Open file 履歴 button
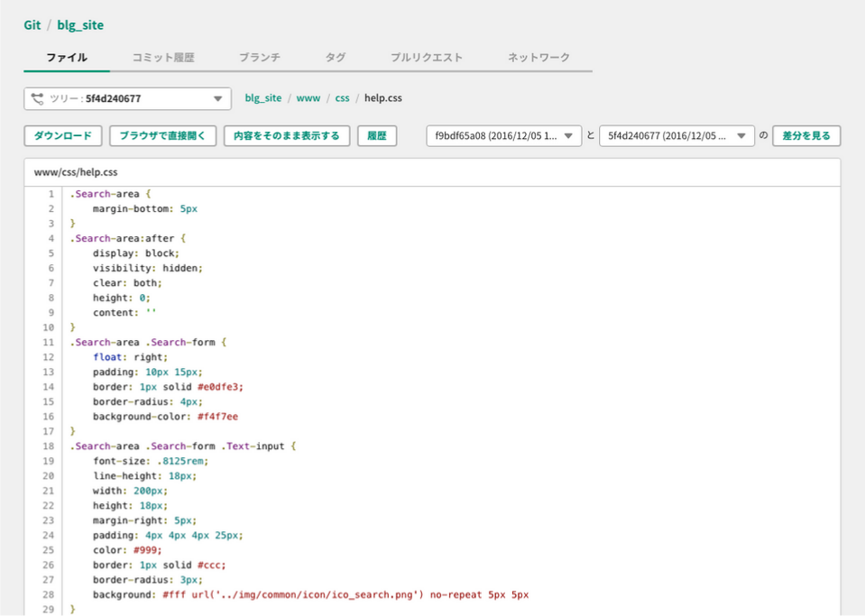The image size is (865, 616). pos(377,135)
